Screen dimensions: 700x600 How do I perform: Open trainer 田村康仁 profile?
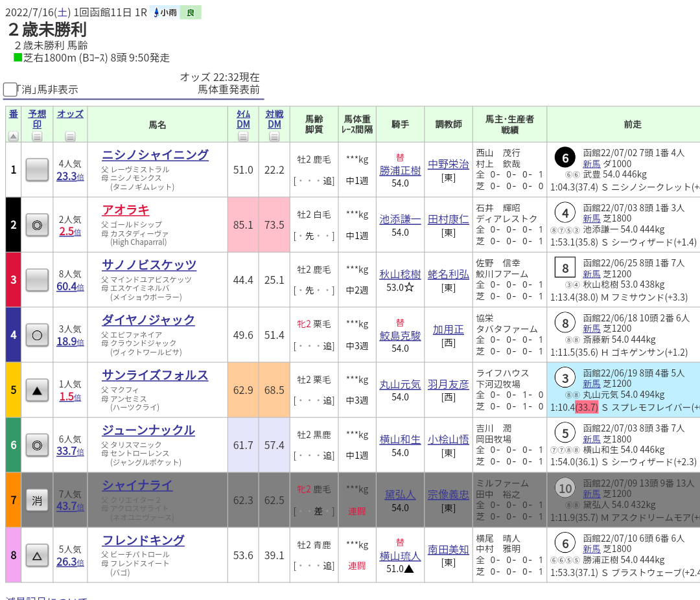[449, 219]
